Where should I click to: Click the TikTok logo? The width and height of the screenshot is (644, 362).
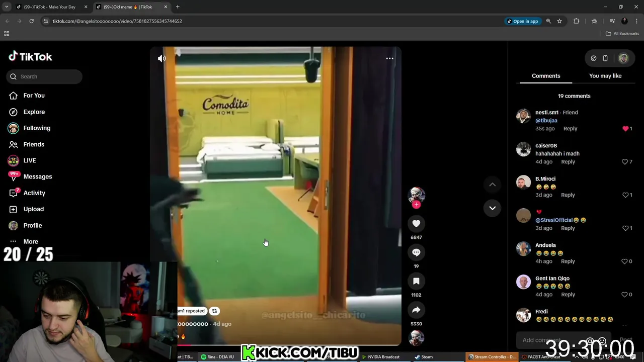[x=30, y=56]
